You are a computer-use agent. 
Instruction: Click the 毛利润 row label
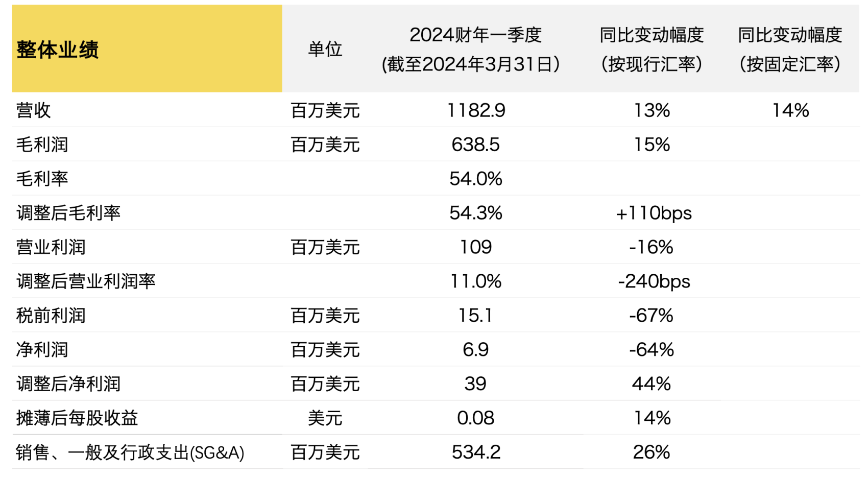click(42, 145)
